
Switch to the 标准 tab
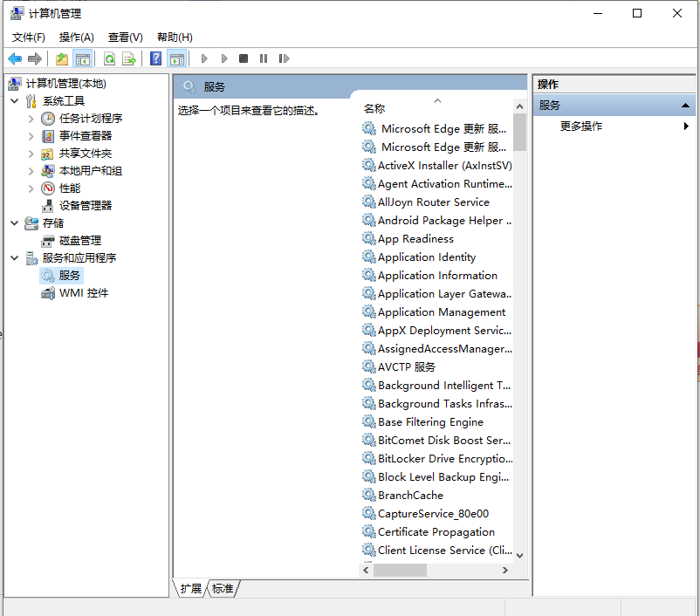[x=222, y=589]
